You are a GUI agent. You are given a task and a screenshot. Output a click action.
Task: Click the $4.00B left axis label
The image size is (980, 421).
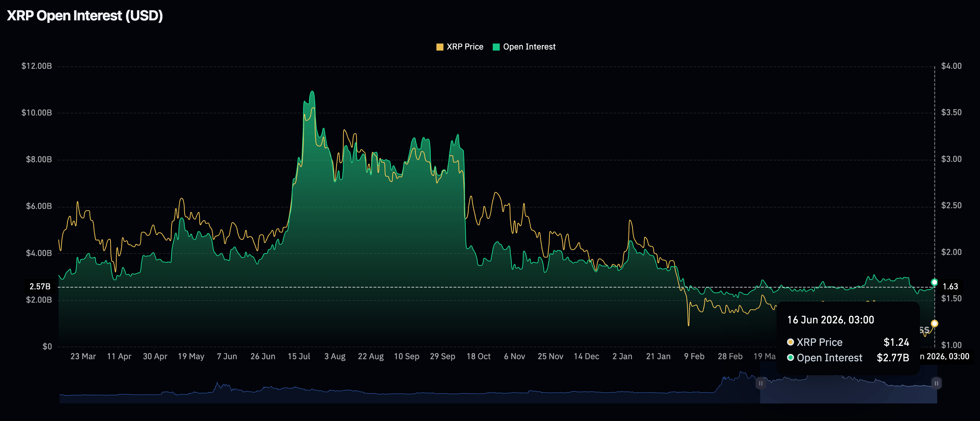click(x=39, y=253)
